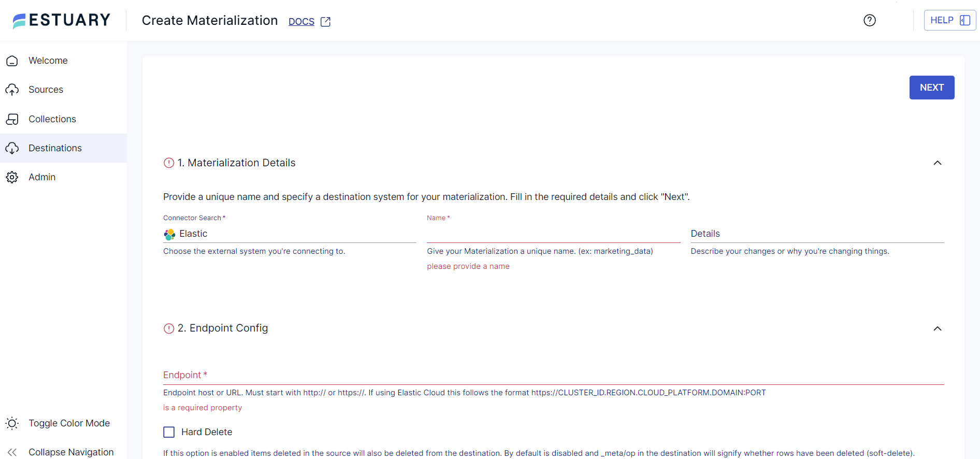Collapse the Endpoint Config section
Image resolution: width=980 pixels, height=459 pixels.
(x=938, y=328)
